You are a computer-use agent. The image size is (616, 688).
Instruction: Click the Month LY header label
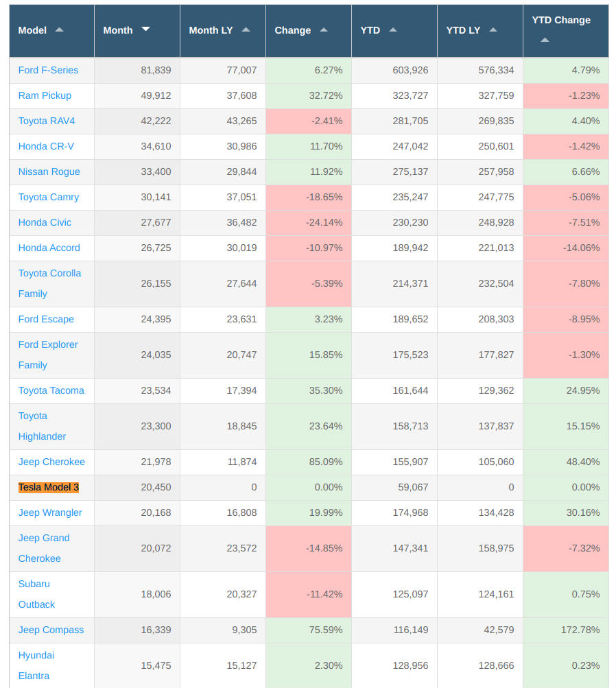pyautogui.click(x=211, y=30)
